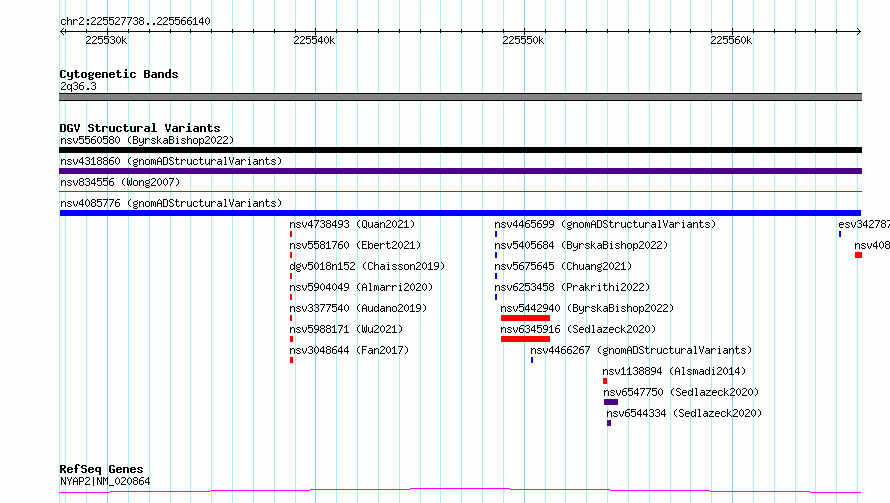
Task: Open the nsv6345916 (Sedlazeck2020) variant label
Action: (578, 329)
